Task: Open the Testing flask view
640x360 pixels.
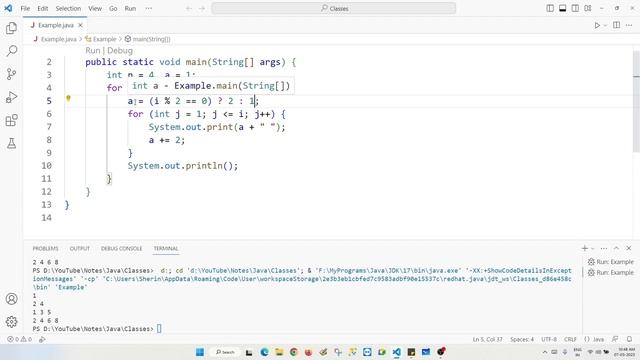Action: coord(11,143)
